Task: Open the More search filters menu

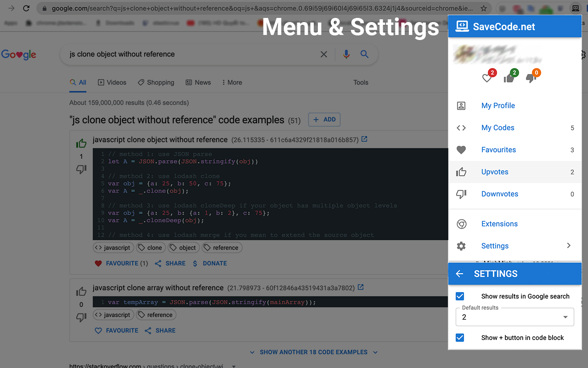Action: 232,82
